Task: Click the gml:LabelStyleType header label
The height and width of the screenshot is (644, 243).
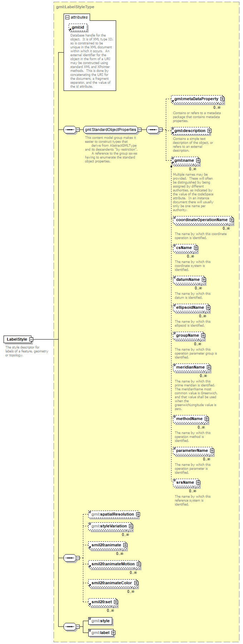Action: click(75, 7)
